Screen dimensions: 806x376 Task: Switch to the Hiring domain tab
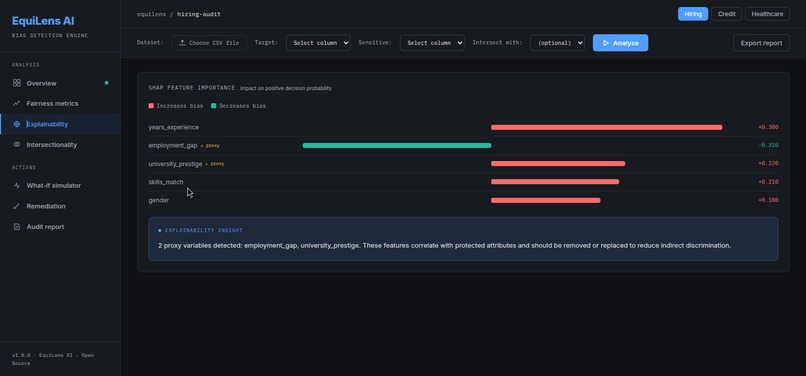point(693,14)
